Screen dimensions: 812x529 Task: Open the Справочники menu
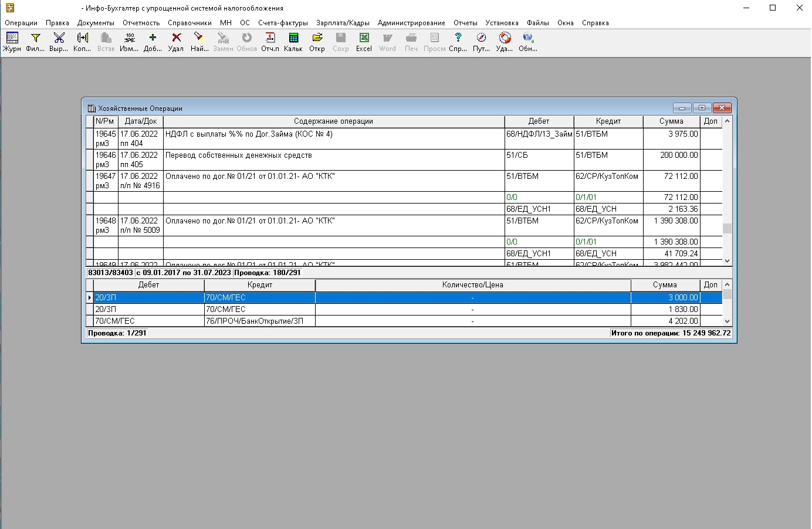tap(190, 23)
